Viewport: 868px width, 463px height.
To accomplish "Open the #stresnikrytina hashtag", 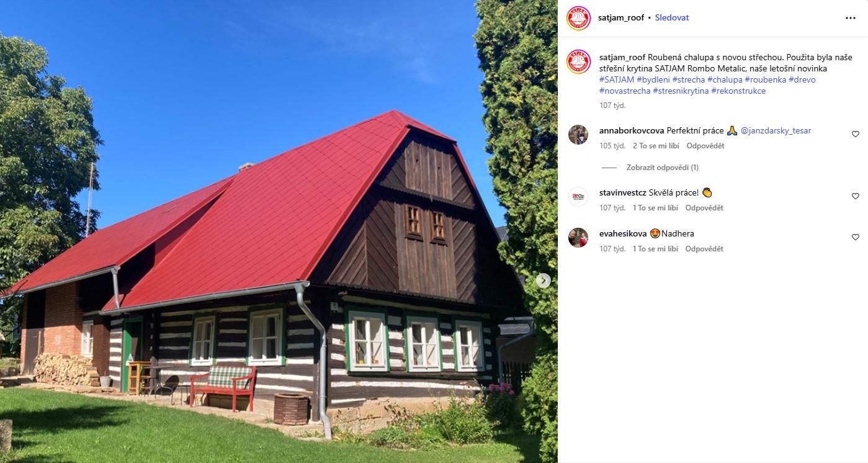I will 681,91.
